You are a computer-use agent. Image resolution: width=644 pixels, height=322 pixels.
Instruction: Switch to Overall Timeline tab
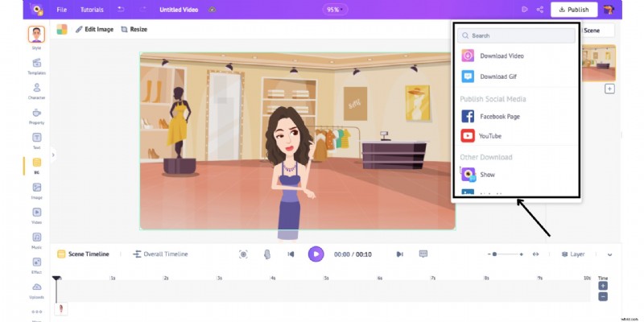pyautogui.click(x=160, y=254)
